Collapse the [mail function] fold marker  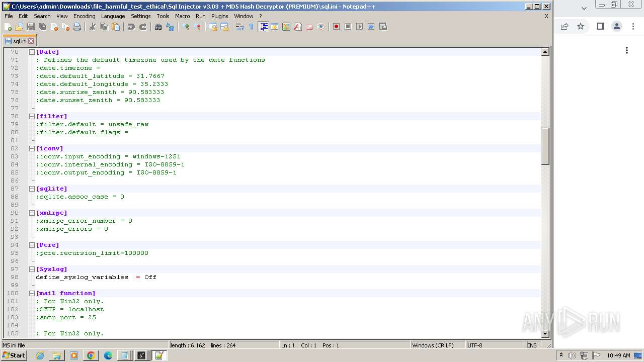[32, 293]
